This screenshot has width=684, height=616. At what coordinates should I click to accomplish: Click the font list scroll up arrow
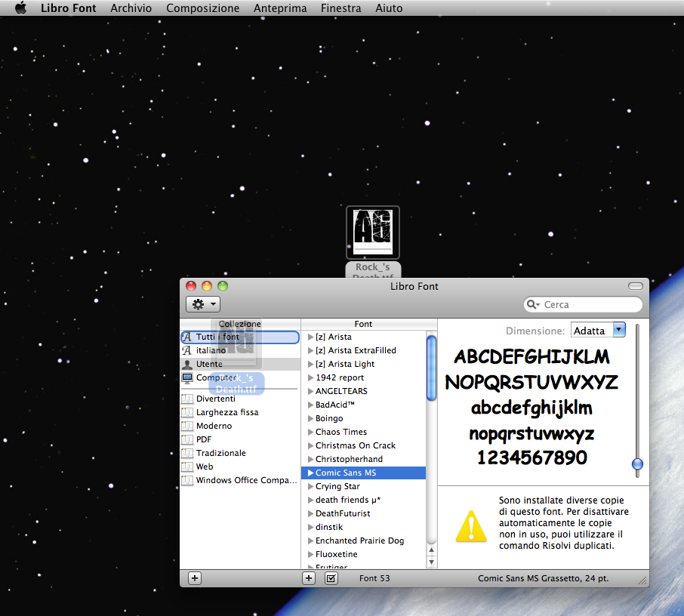(x=431, y=550)
